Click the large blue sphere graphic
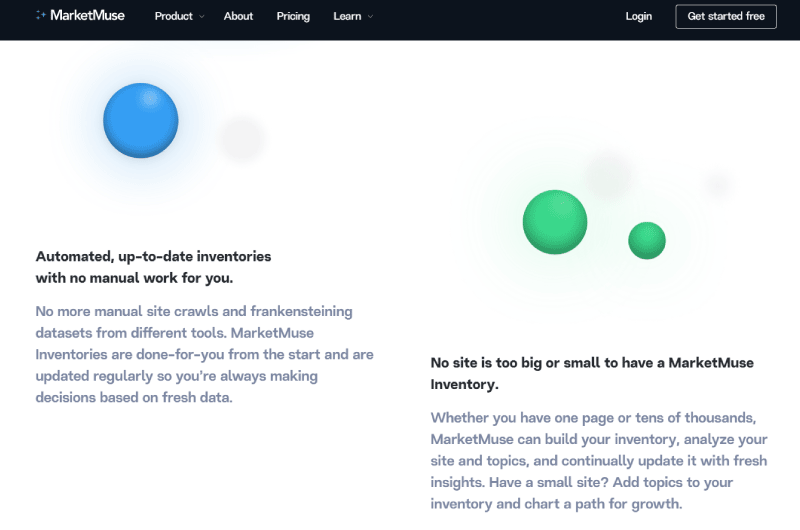The image size is (800, 530). [x=141, y=120]
